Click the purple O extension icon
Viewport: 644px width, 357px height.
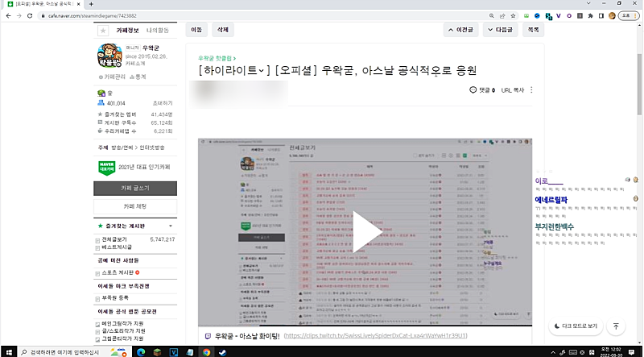pyautogui.click(x=569, y=15)
